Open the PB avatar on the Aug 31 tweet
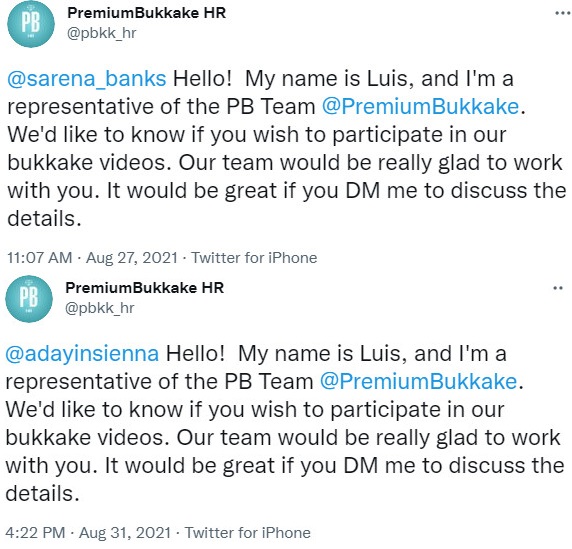 coord(29,299)
